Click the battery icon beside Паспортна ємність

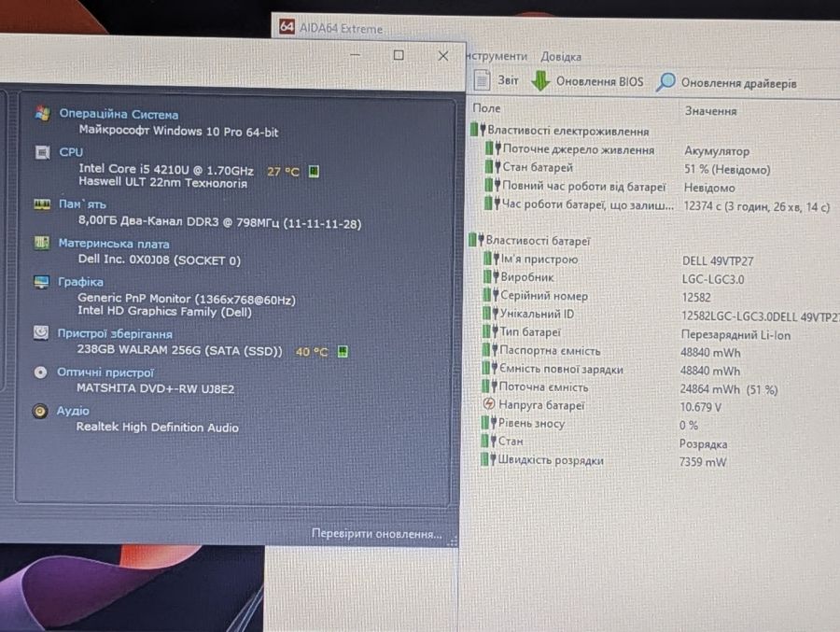point(490,350)
